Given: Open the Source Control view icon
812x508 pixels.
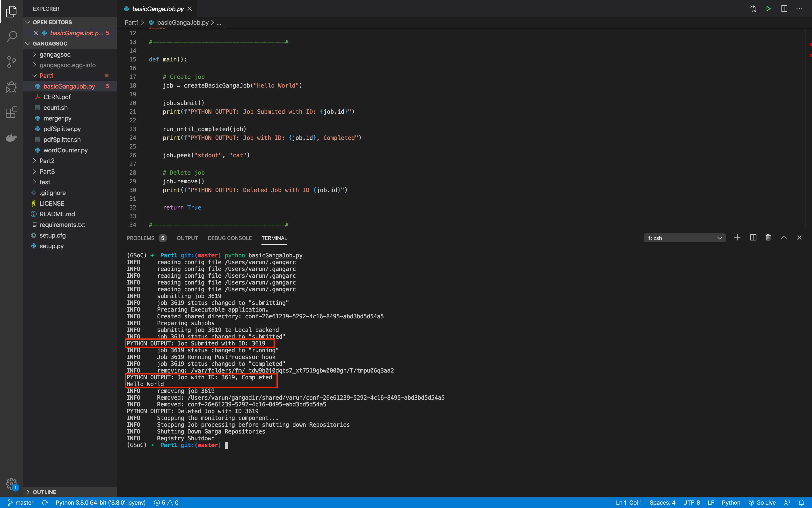Looking at the screenshot, I should click(x=11, y=62).
